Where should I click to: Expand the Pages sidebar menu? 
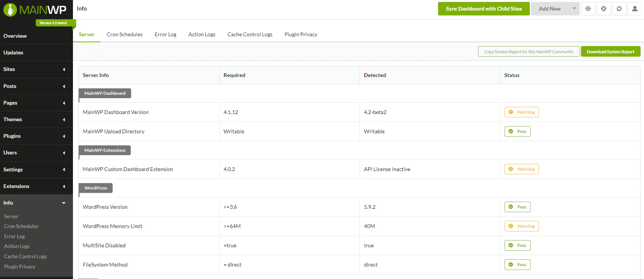[x=36, y=103]
